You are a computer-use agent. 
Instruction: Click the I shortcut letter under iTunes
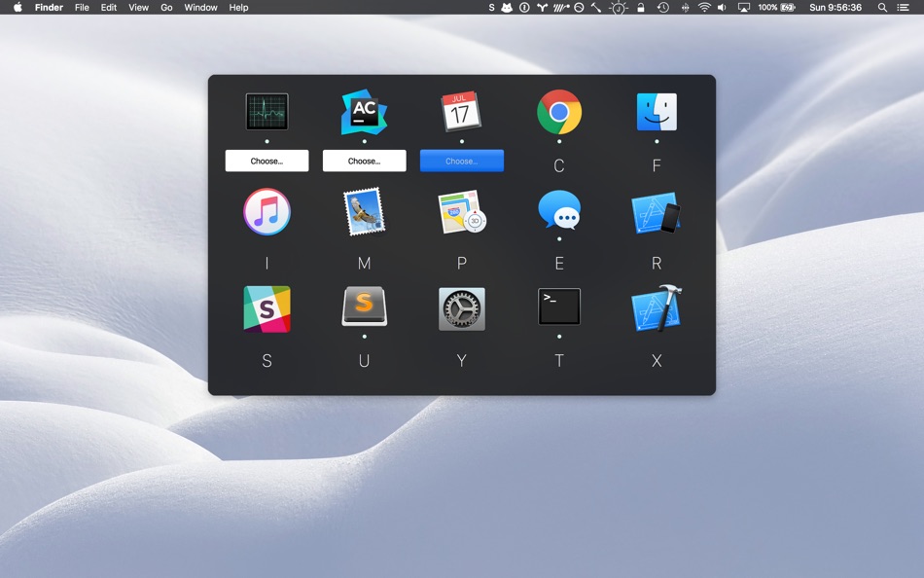click(267, 263)
